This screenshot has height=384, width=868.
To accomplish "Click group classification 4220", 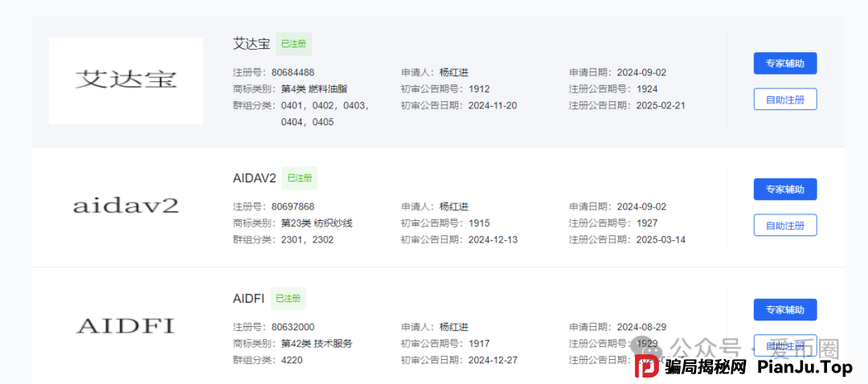I will (x=292, y=360).
